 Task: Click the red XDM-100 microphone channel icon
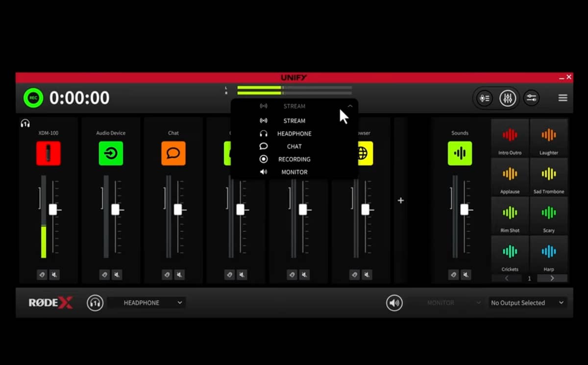[x=48, y=153]
